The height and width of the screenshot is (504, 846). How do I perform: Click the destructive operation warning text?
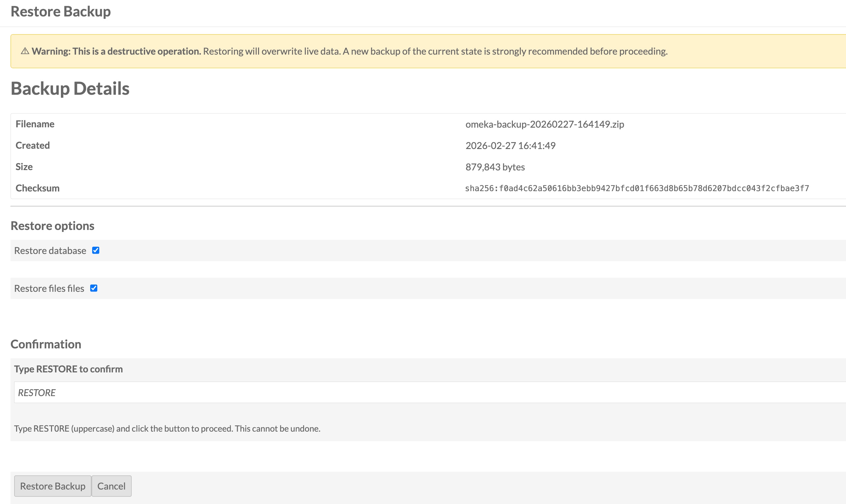click(349, 51)
